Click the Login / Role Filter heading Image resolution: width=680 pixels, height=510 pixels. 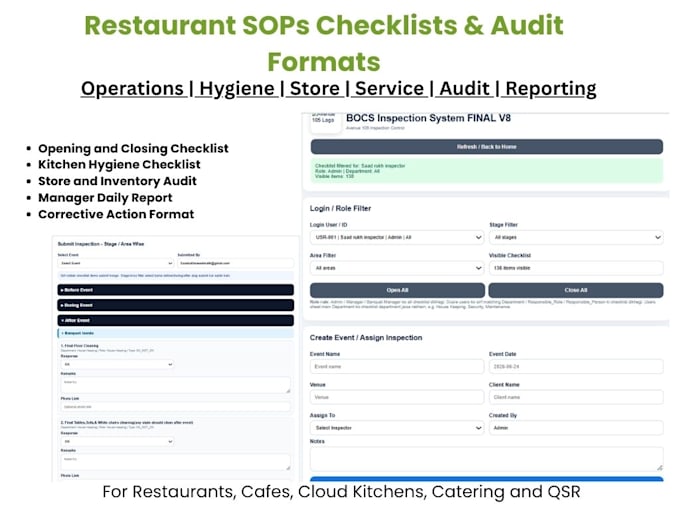[x=340, y=209]
